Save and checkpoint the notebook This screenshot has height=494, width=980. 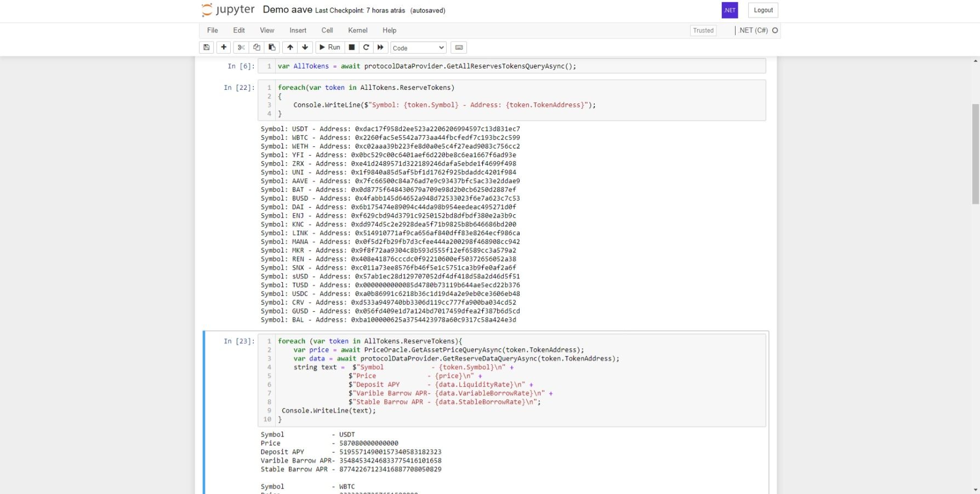[x=207, y=48]
